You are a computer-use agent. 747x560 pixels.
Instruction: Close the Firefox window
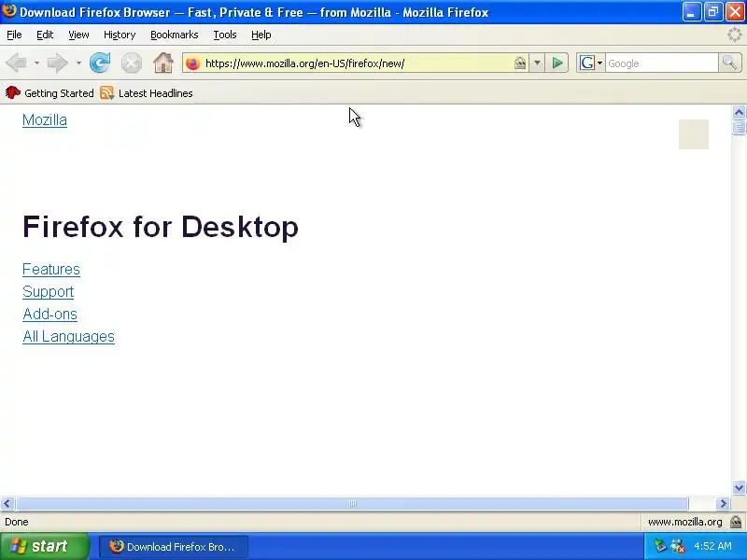[735, 11]
